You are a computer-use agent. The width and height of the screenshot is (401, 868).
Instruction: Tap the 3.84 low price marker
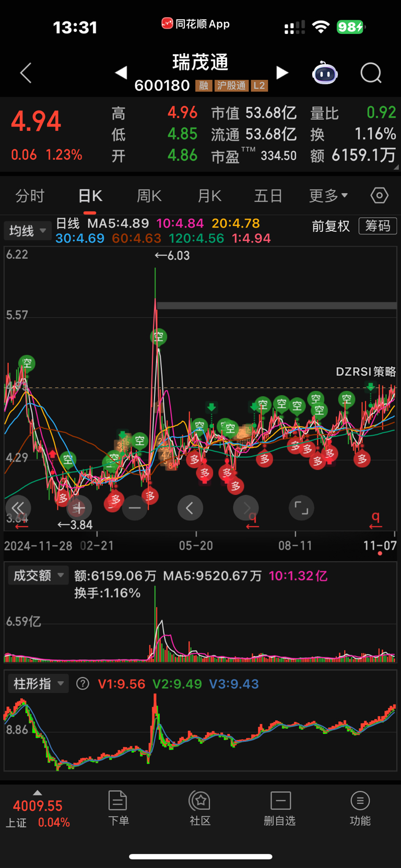75,525
